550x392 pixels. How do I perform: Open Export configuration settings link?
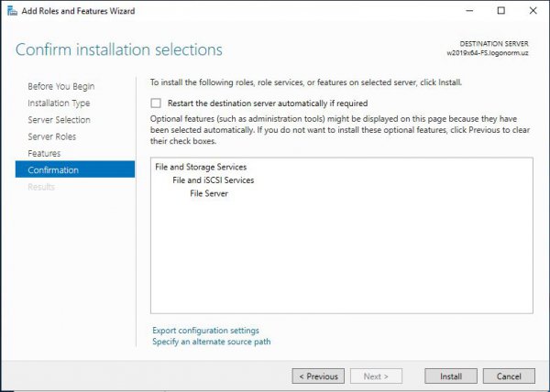click(x=205, y=331)
